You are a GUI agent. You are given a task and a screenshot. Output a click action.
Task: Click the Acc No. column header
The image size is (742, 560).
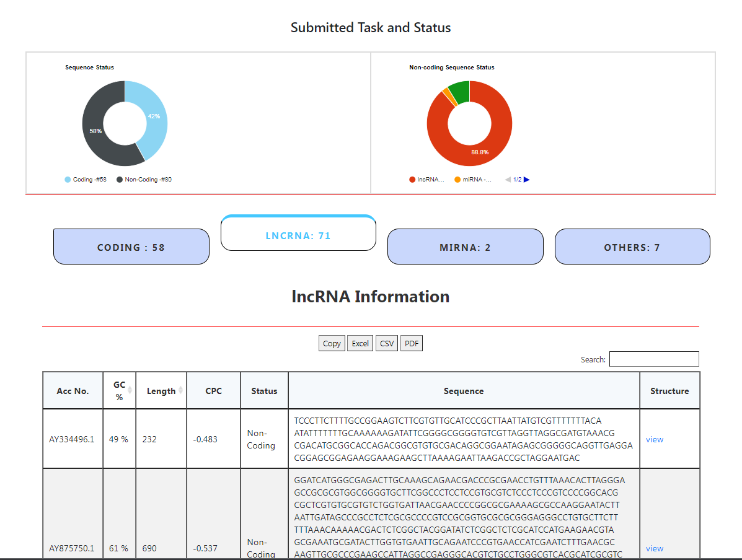(73, 391)
